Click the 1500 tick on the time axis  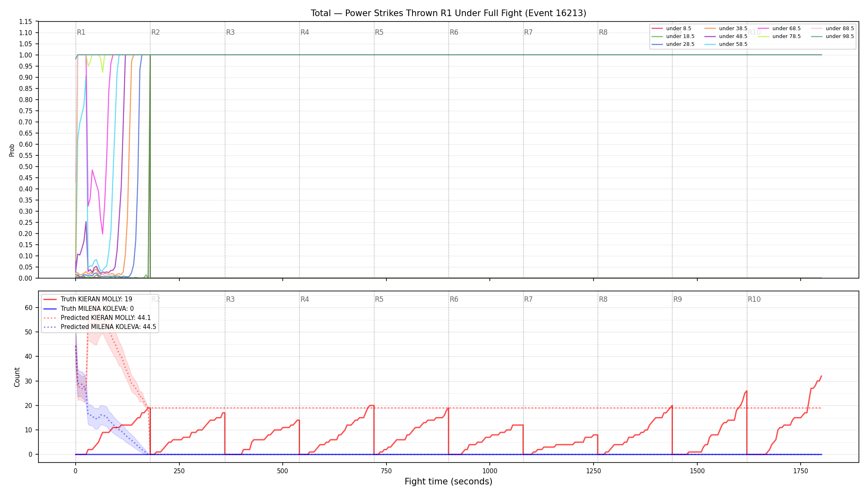tap(697, 471)
